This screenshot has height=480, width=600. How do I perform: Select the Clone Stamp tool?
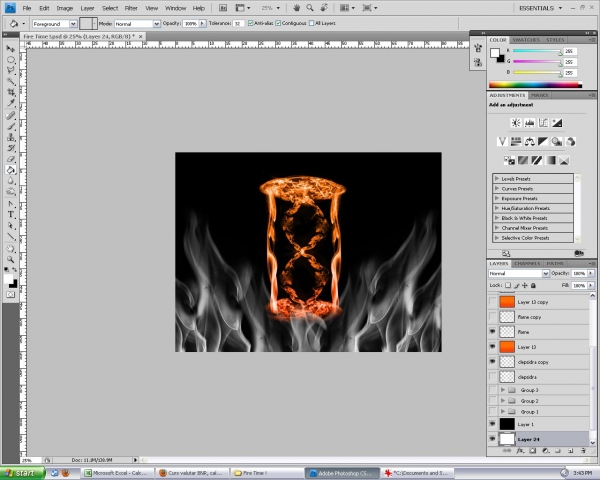(x=10, y=137)
